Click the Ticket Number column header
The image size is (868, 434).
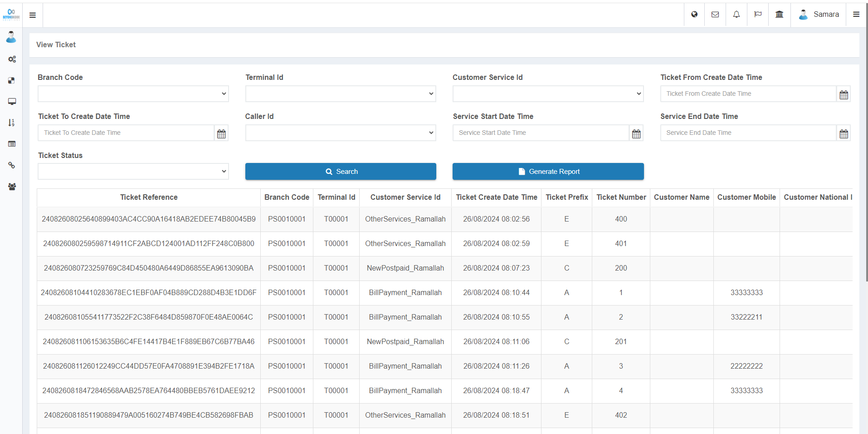click(x=621, y=197)
